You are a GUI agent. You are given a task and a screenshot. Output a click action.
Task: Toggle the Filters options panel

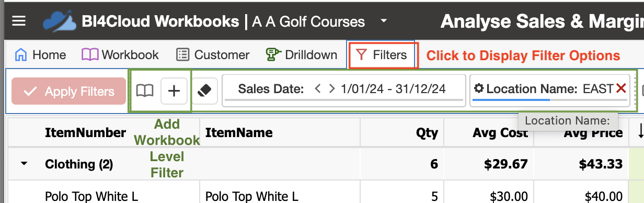click(383, 55)
